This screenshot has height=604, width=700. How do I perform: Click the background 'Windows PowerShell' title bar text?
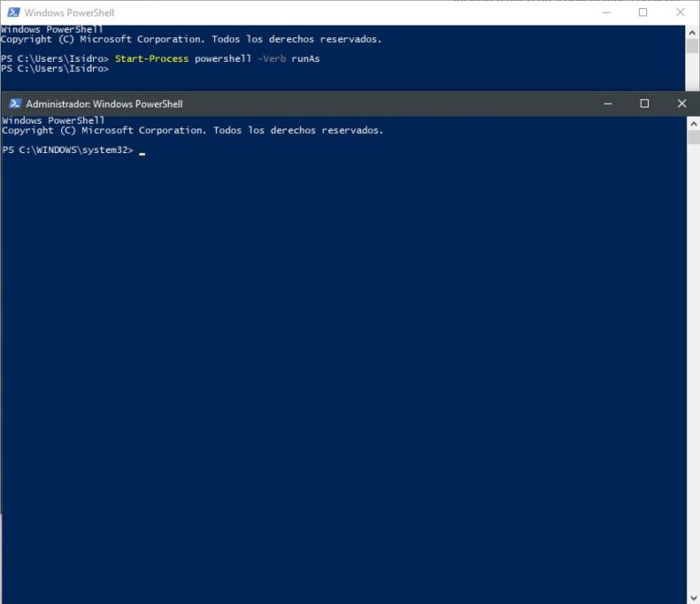[69, 13]
